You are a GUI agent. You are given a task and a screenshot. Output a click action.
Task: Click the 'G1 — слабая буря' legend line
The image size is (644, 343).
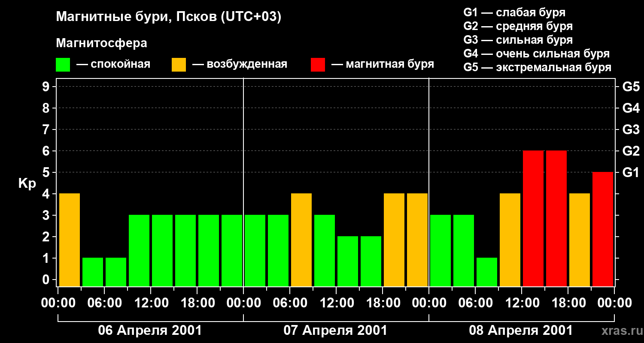[x=514, y=12]
